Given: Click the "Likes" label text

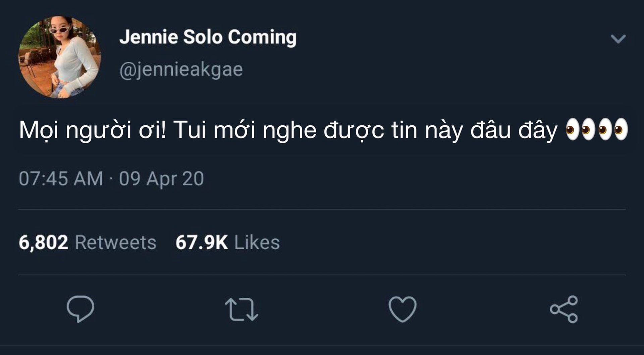Looking at the screenshot, I should click(257, 242).
